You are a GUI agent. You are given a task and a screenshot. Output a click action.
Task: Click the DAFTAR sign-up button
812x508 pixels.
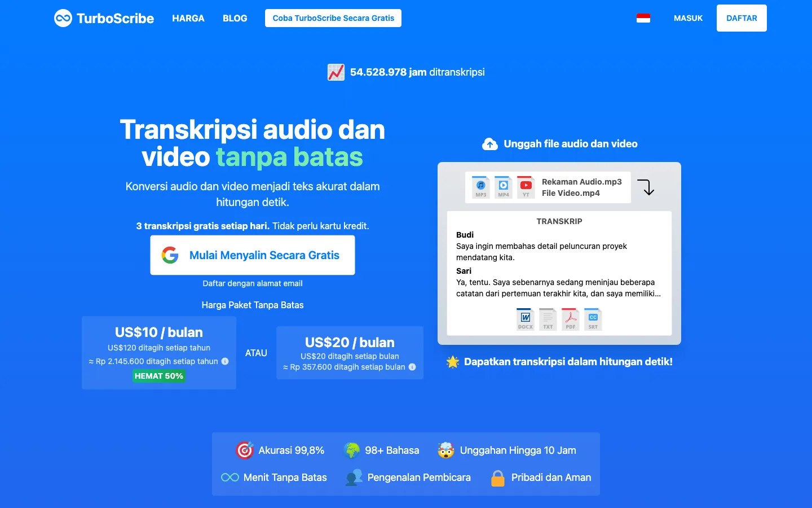(x=742, y=18)
